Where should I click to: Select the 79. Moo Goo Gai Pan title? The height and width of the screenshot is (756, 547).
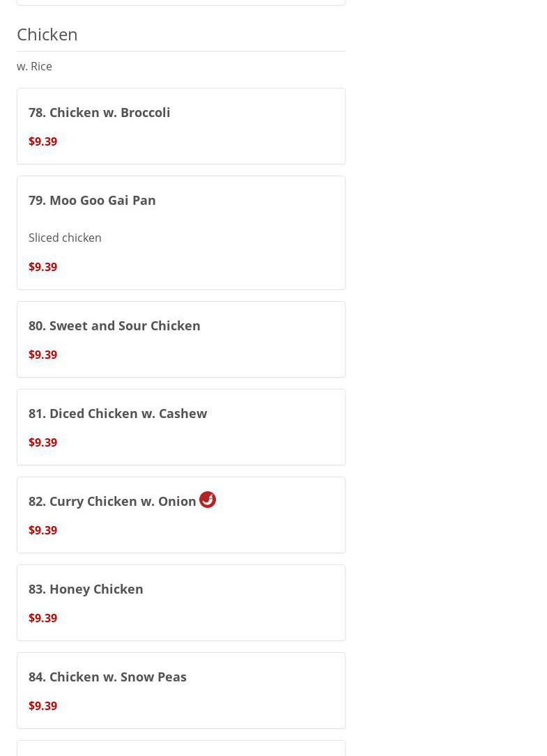point(92,200)
